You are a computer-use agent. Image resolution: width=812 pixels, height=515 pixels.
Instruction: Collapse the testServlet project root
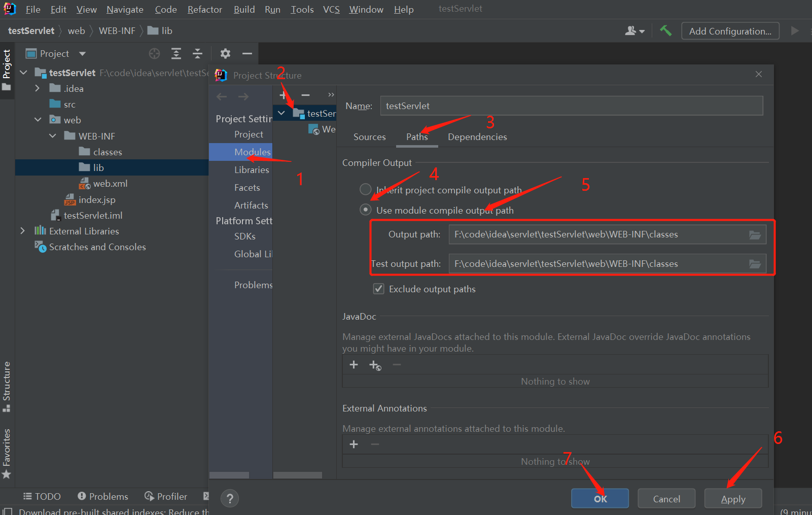point(23,73)
